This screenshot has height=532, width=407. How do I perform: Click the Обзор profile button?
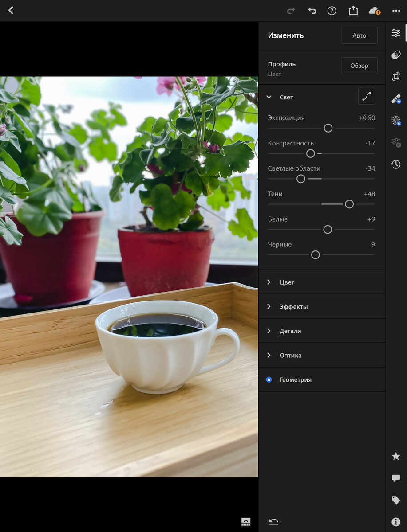pyautogui.click(x=360, y=66)
